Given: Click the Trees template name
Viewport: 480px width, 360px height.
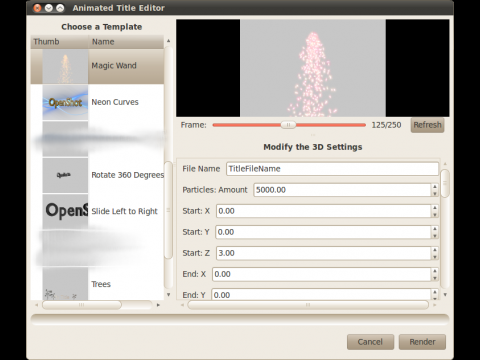Looking at the screenshot, I should pyautogui.click(x=101, y=284).
